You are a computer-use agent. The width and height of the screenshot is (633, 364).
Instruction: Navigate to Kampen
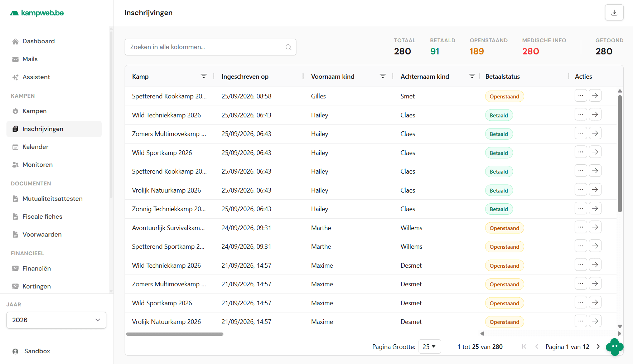pyautogui.click(x=54, y=111)
